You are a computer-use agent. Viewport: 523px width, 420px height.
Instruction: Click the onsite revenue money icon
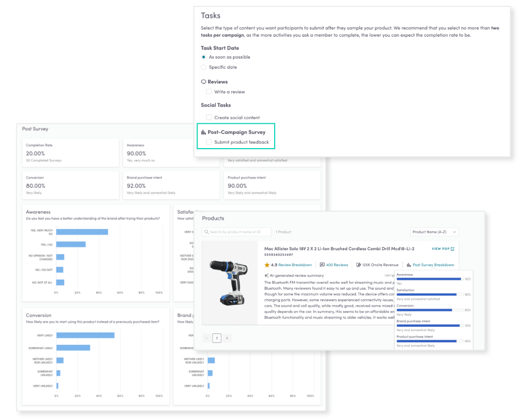coord(359,265)
